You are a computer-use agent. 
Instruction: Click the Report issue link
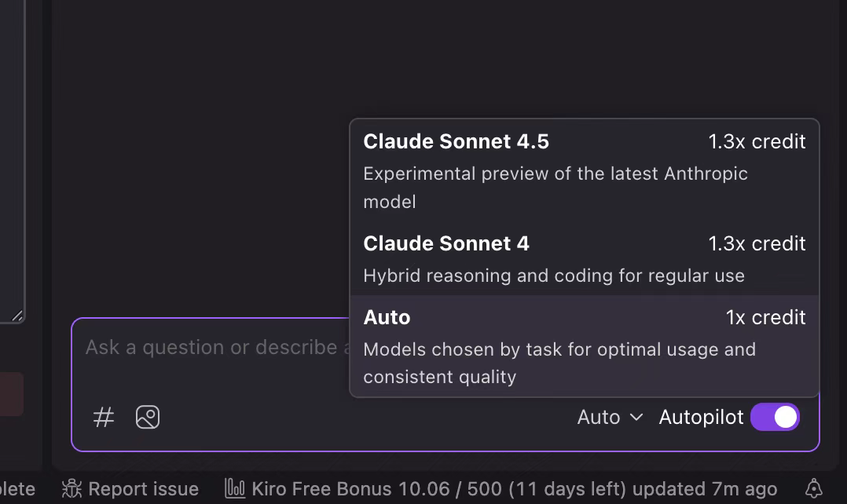[x=143, y=489]
